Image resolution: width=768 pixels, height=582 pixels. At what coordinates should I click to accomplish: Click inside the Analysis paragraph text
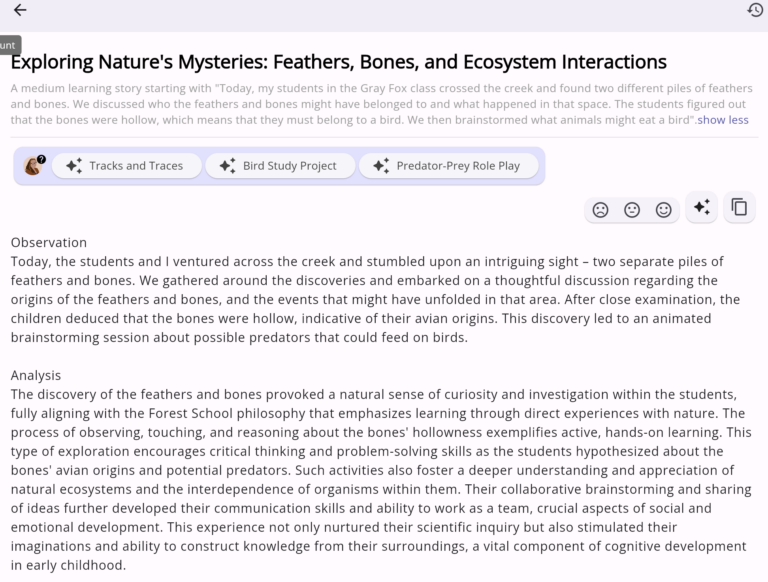(x=380, y=470)
